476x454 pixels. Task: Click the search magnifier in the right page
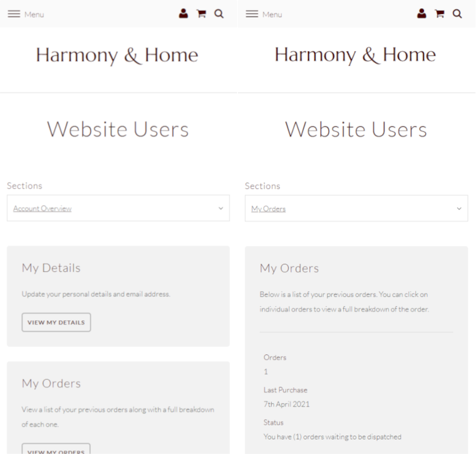coord(457,14)
